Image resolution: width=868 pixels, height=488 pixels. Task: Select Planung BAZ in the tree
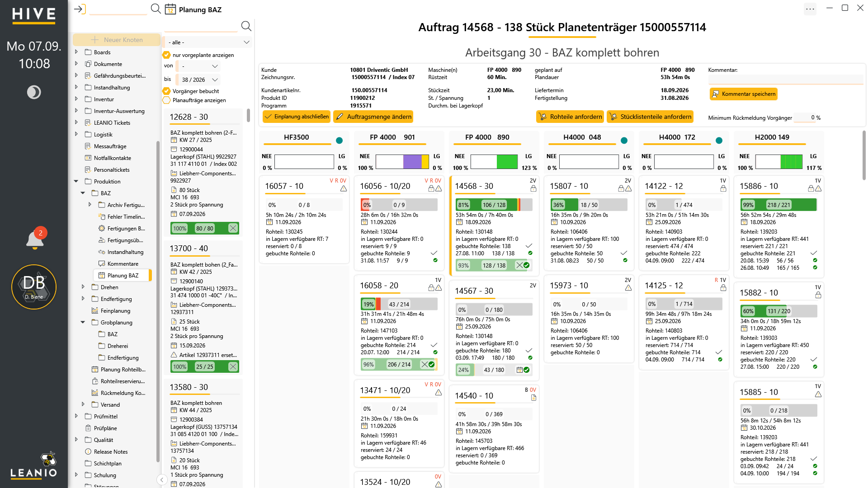pos(123,275)
